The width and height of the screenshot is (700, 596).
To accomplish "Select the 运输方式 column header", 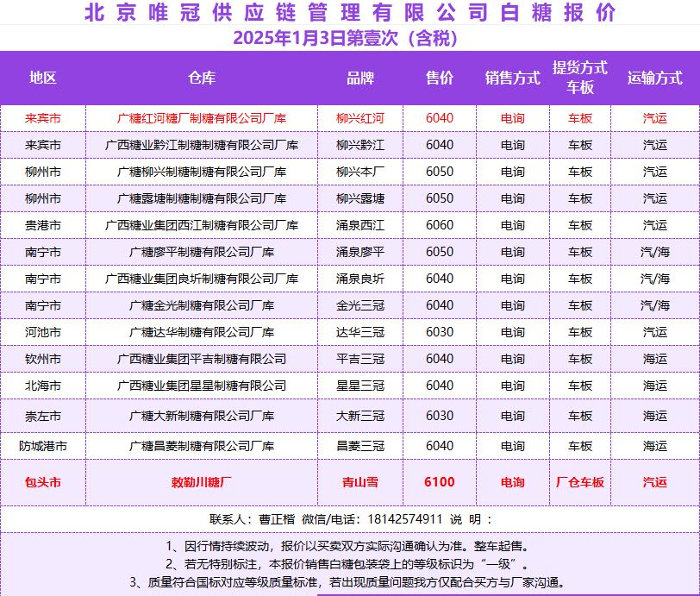I will [654, 78].
